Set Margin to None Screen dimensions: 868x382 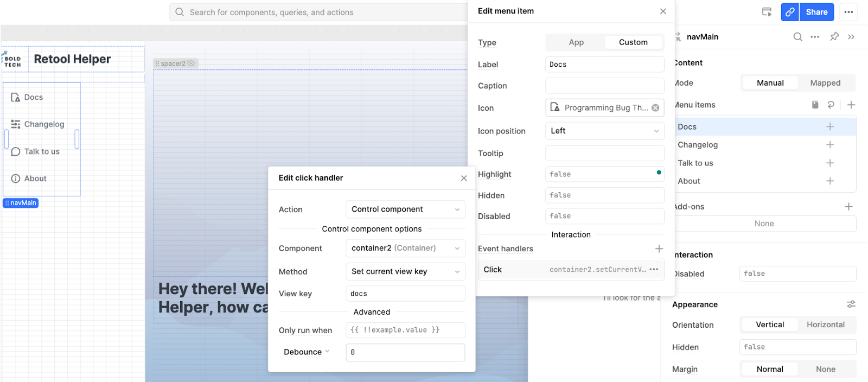(x=825, y=369)
